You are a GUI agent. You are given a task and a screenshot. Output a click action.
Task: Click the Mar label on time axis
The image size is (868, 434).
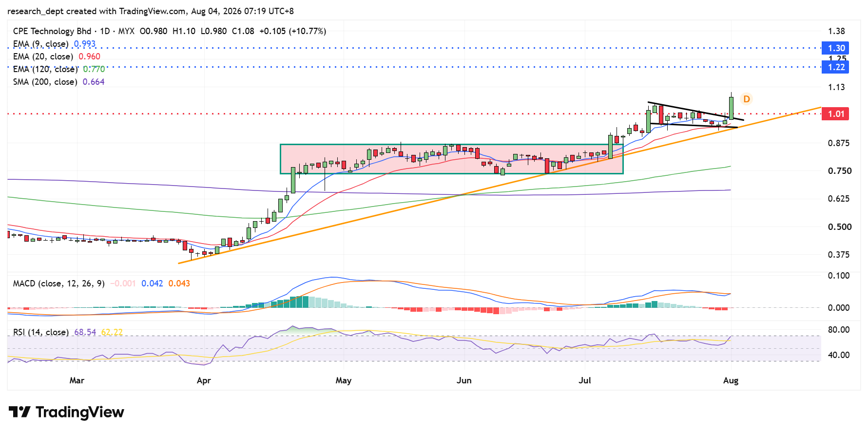(77, 380)
